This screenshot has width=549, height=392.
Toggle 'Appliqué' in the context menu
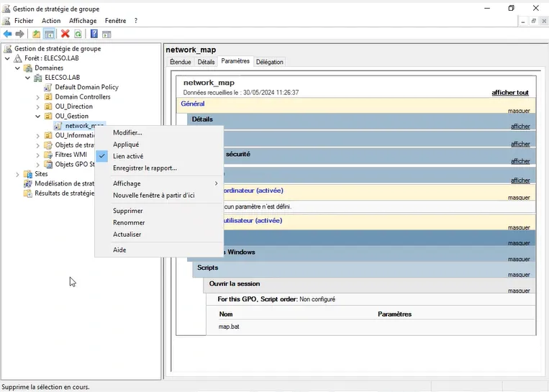(x=126, y=145)
